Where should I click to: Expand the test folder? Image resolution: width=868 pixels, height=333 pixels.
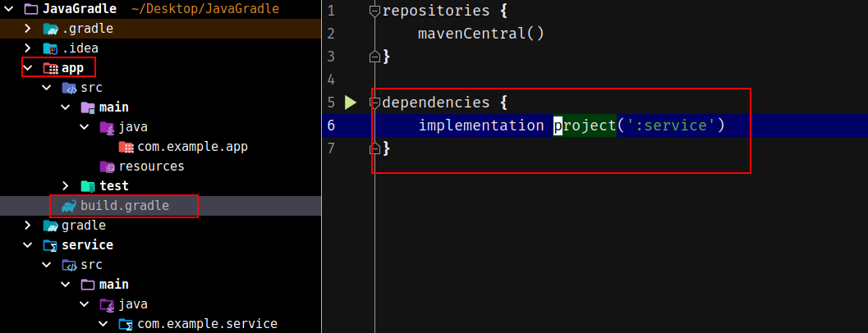click(x=66, y=186)
